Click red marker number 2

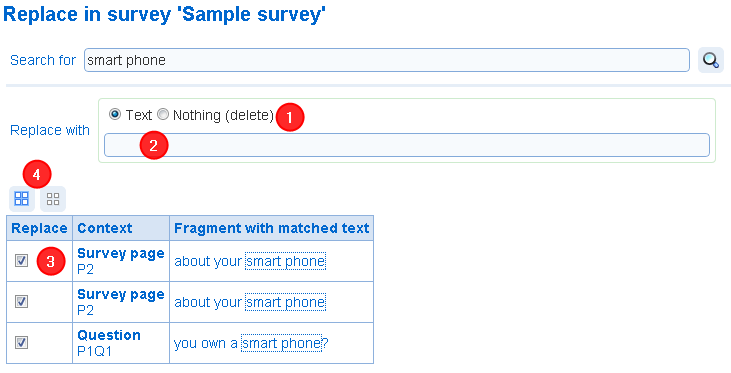[154, 145]
